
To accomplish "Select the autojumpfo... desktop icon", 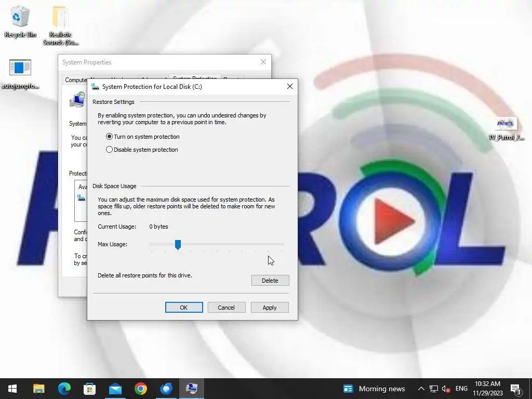I will (x=20, y=74).
